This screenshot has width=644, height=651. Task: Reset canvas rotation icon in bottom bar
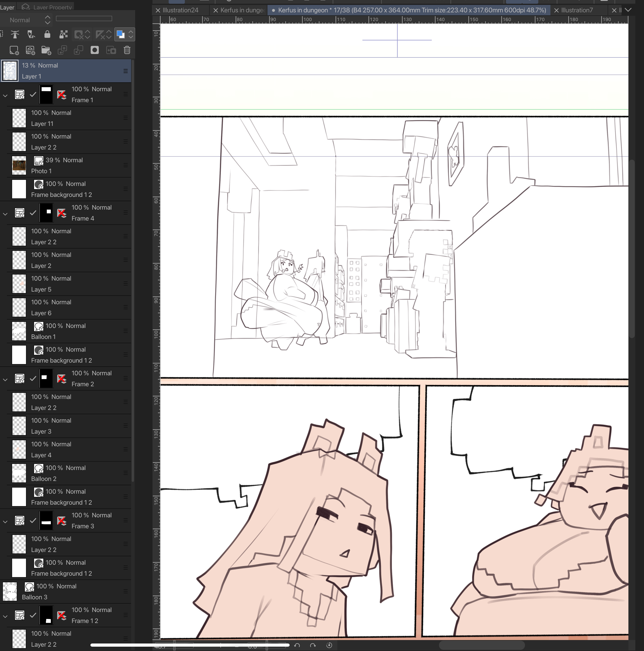[329, 645]
